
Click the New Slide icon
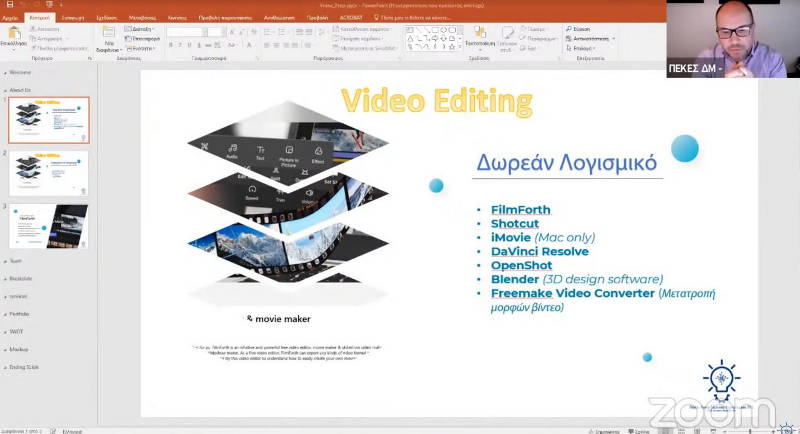coord(108,38)
